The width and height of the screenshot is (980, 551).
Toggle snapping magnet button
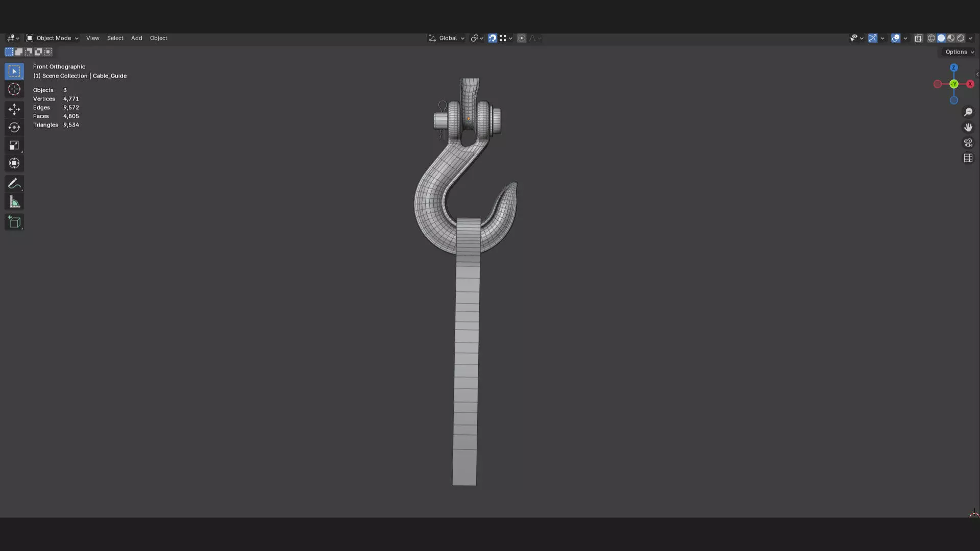pos(492,38)
